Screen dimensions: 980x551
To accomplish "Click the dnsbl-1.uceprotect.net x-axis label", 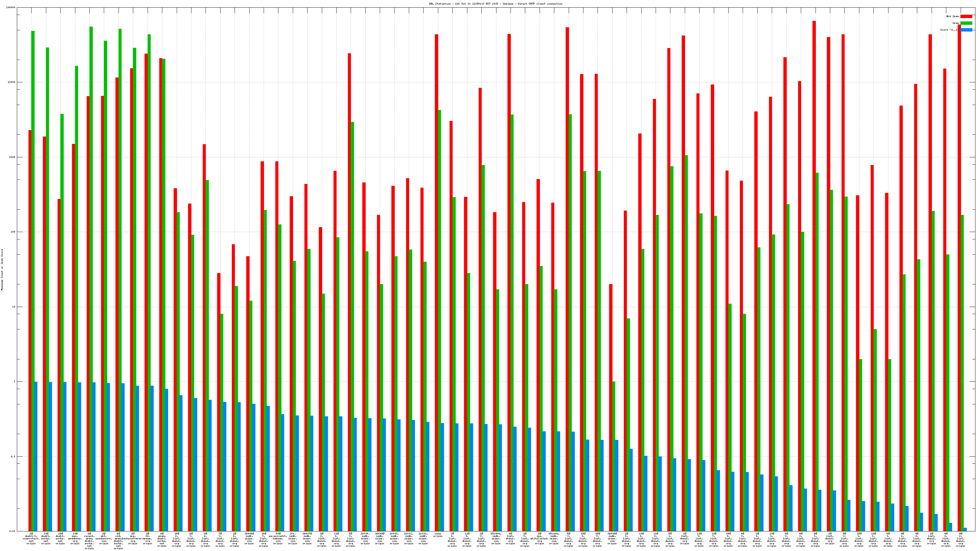I will (31, 538).
